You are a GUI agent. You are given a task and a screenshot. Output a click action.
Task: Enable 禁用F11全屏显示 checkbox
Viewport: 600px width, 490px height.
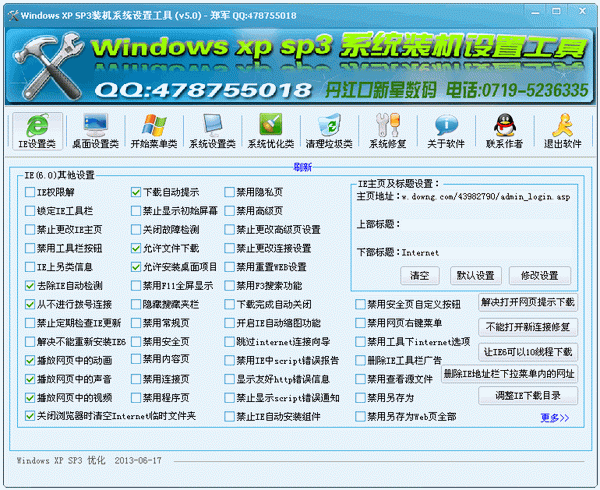[136, 285]
